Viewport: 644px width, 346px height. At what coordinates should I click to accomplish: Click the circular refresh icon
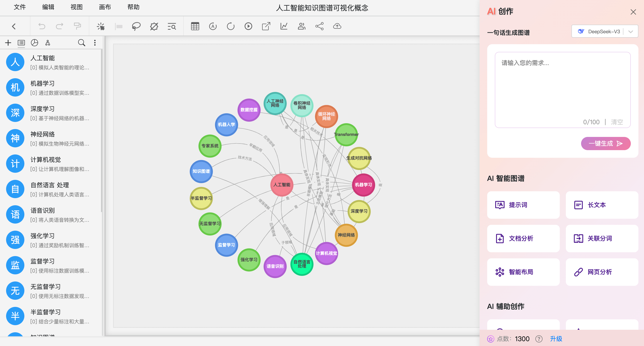pos(230,26)
